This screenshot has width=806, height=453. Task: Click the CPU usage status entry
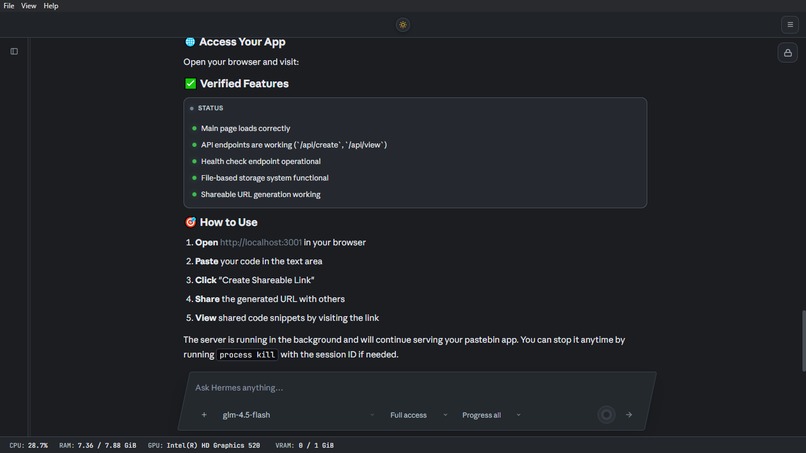[x=28, y=445]
